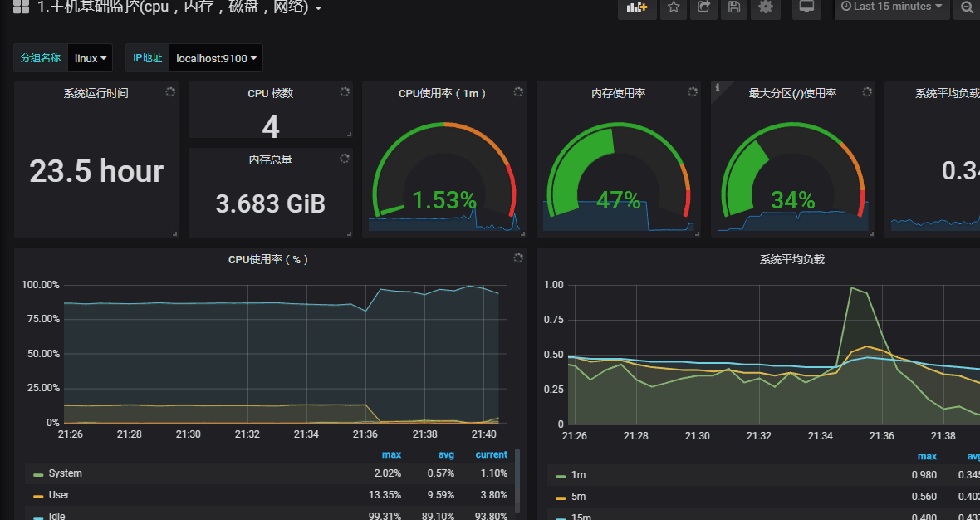
Task: Open 内存使用率 panel title menu
Action: [618, 94]
